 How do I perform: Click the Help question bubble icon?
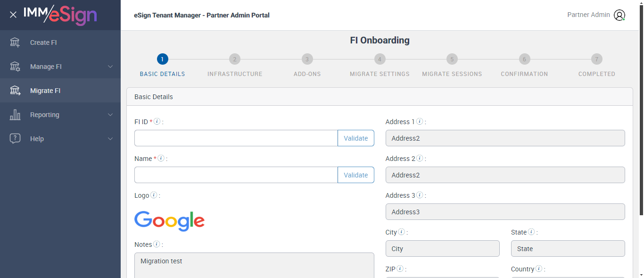[15, 139]
